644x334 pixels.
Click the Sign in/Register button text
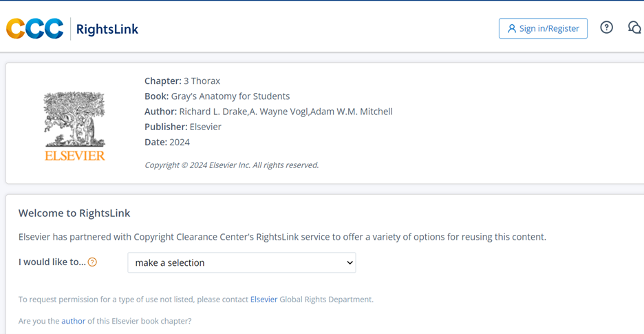coord(548,28)
